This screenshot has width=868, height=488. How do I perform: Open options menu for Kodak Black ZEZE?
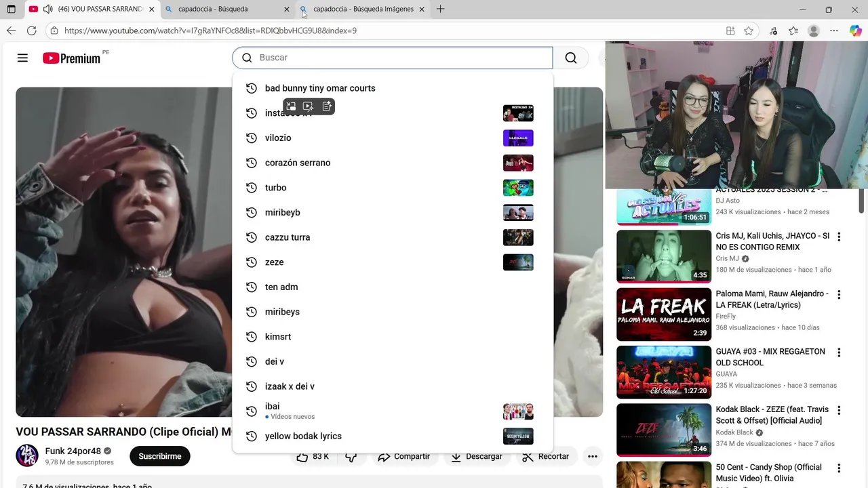pos(839,411)
